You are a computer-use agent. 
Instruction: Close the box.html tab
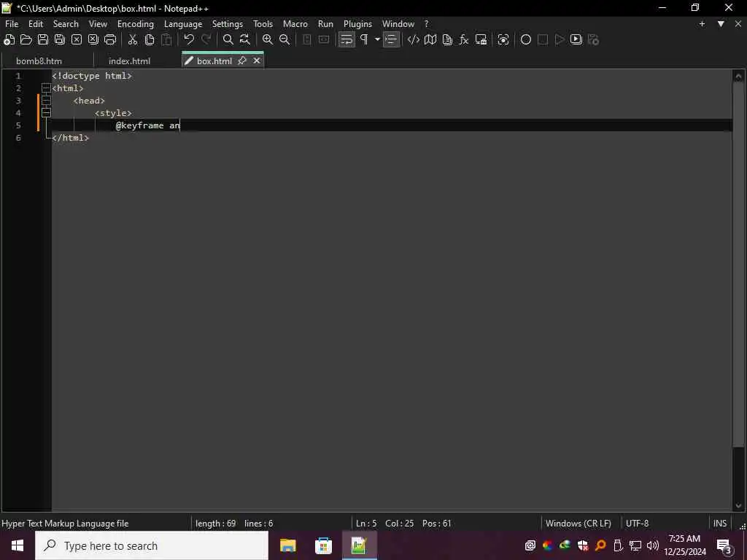(257, 61)
